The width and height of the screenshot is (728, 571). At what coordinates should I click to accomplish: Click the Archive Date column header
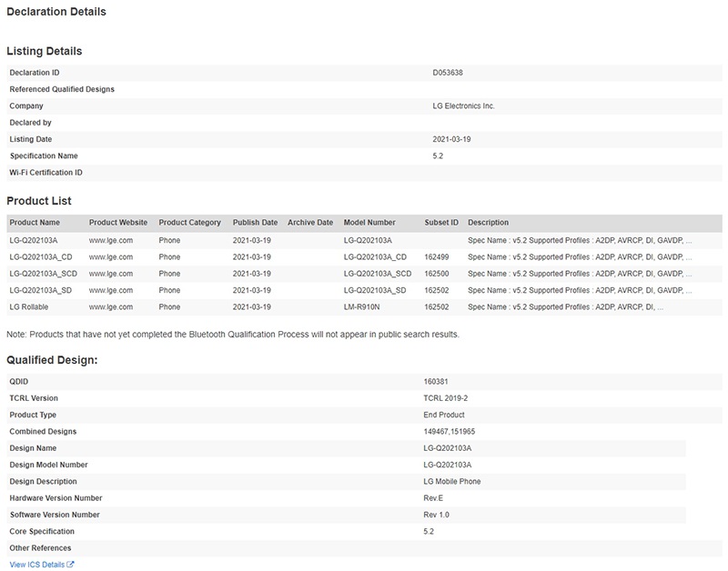310,223
